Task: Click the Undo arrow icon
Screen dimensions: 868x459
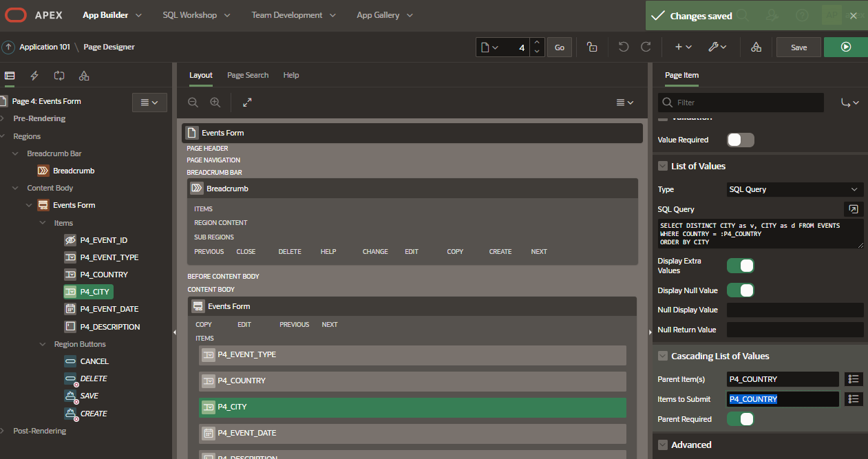Action: [624, 47]
